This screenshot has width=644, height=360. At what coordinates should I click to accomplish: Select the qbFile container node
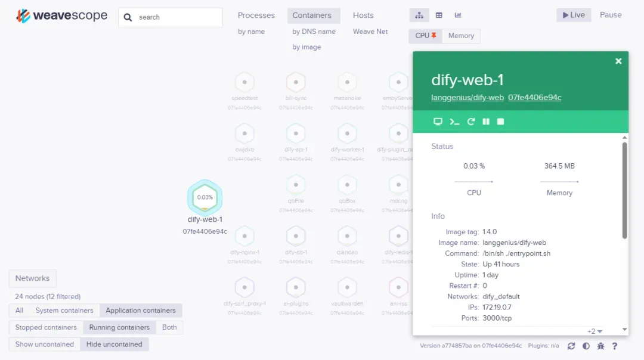point(296,185)
